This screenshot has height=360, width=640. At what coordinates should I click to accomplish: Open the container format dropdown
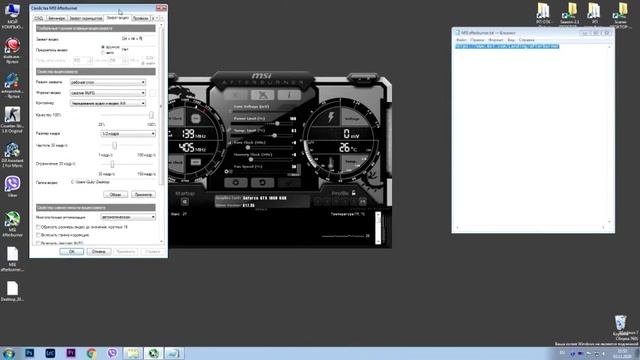(x=108, y=103)
